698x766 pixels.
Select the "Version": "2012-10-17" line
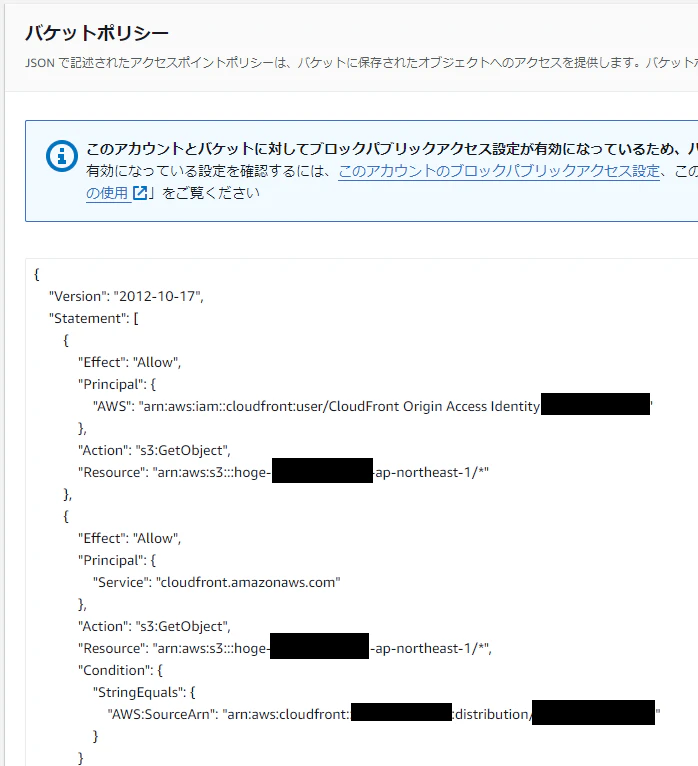pos(126,297)
